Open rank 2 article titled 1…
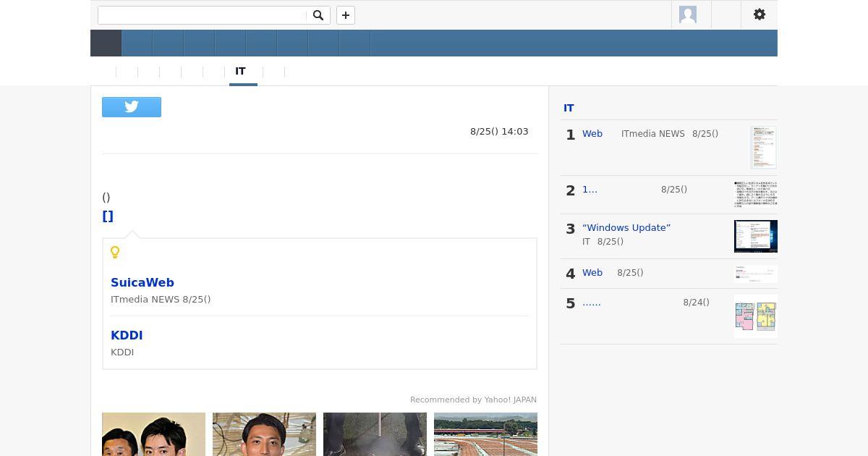Viewport: 868px width, 456px height. [590, 190]
